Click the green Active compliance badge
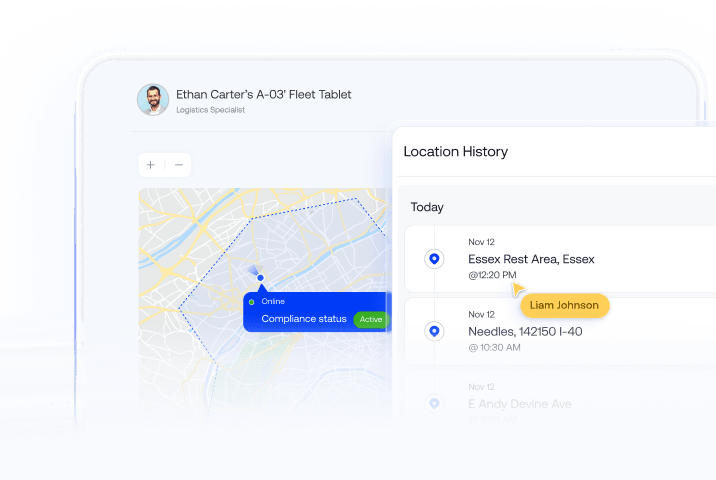 371,319
